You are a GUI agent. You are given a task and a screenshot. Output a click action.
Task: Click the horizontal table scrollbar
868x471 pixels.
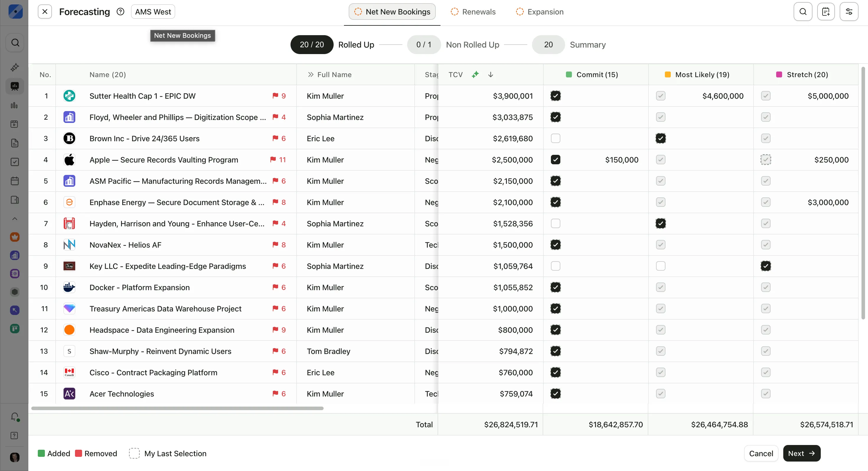[x=177, y=408]
